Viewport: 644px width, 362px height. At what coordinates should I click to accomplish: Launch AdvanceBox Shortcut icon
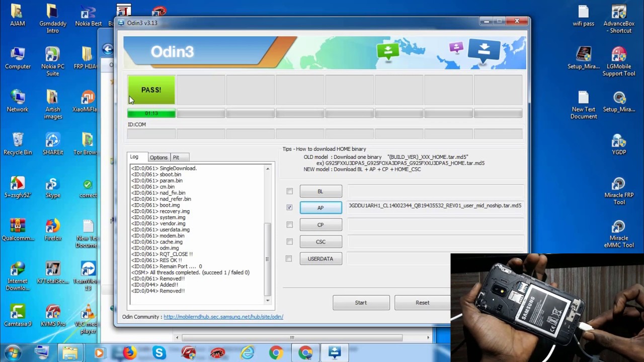619,18
